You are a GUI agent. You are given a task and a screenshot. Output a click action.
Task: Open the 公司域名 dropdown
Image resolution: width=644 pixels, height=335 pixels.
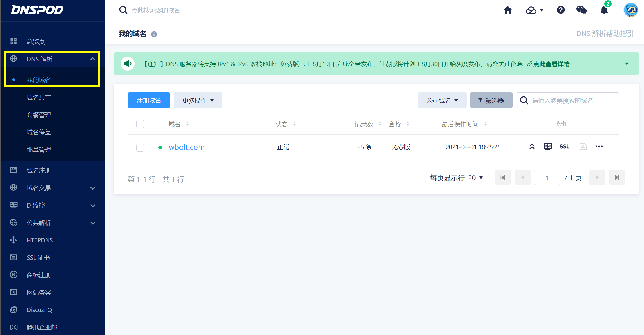442,100
